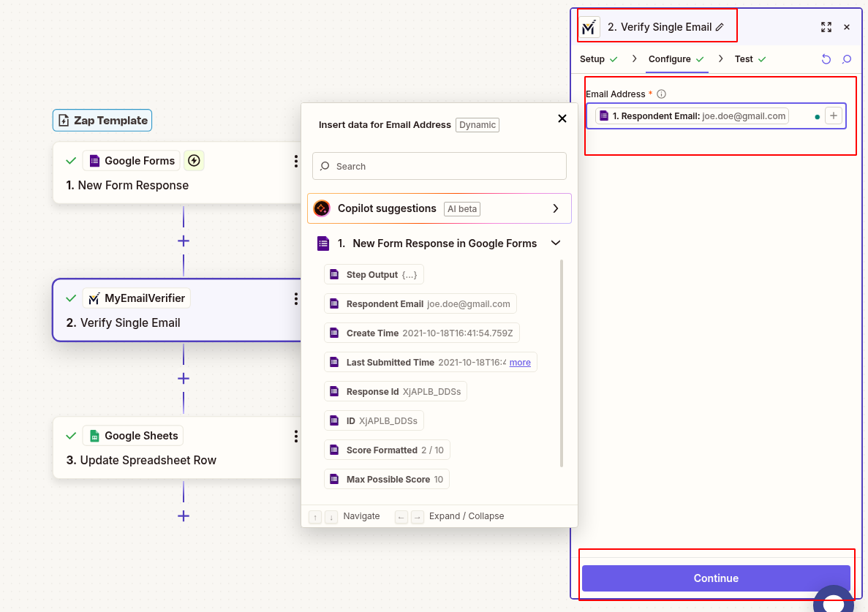
Task: Open the three-dot menu on the MyEmailVerifier step
Action: pos(295,298)
